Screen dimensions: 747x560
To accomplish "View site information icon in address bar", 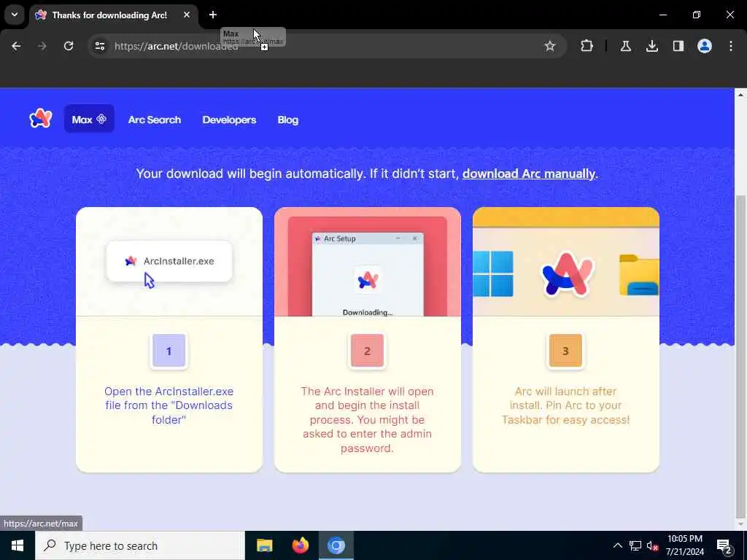I will tap(100, 46).
